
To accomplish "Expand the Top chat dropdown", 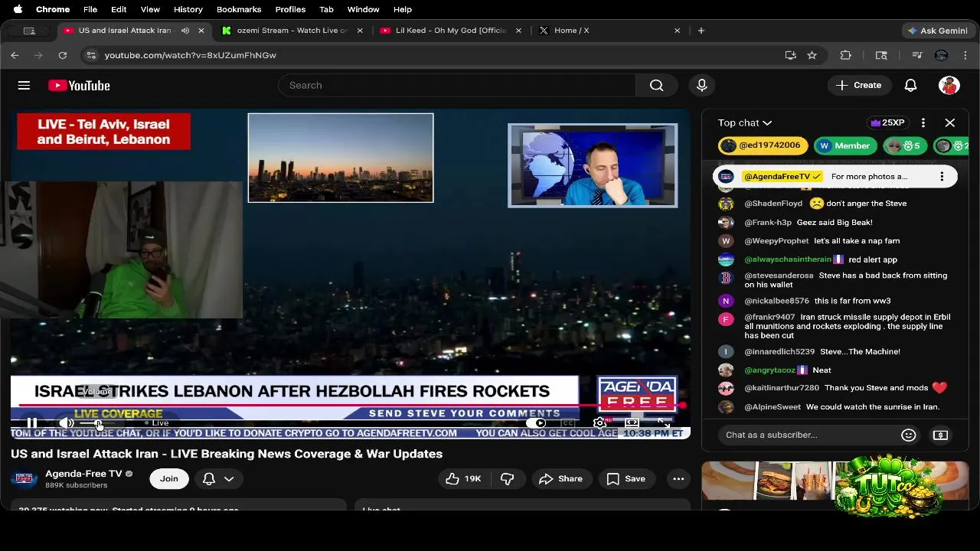I will (745, 122).
